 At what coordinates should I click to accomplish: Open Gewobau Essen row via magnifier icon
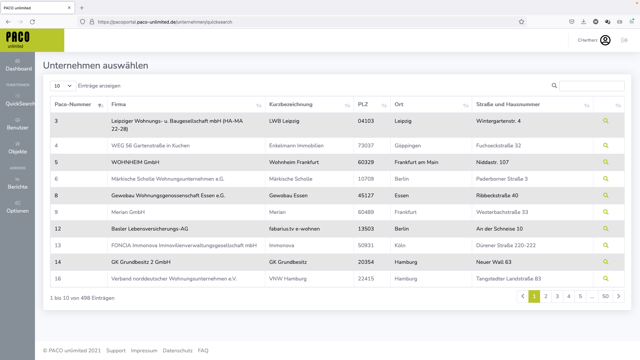[605, 196]
